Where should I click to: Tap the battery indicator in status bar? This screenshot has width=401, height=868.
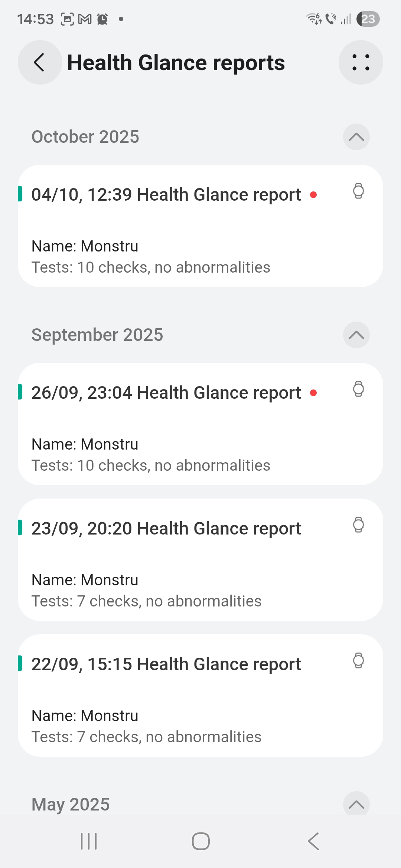[368, 19]
